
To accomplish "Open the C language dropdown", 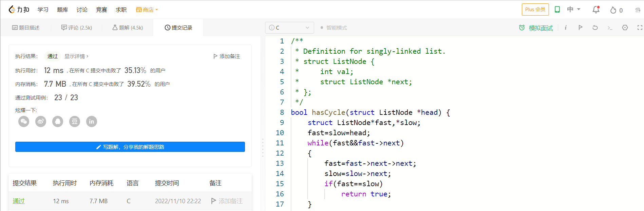I will 289,28.
